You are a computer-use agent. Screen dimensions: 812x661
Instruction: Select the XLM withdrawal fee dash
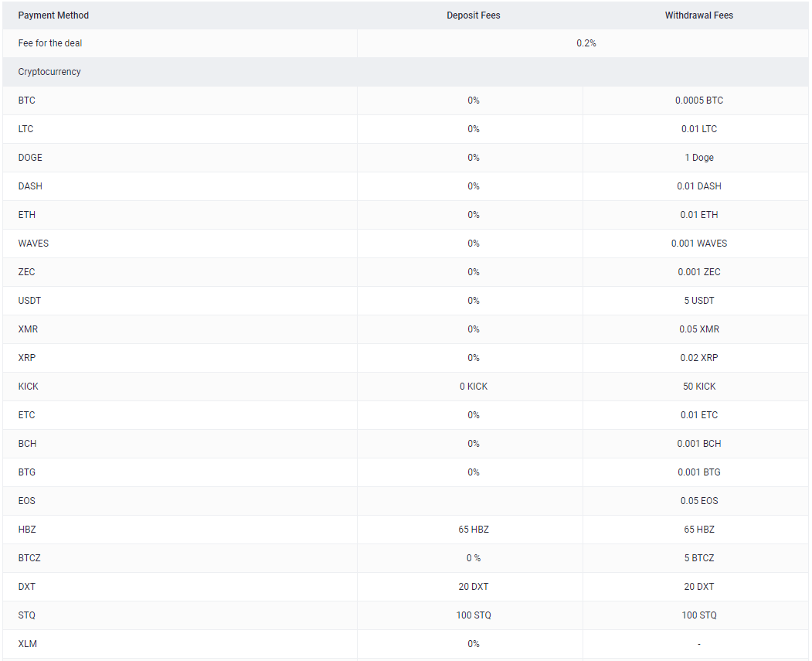click(x=698, y=644)
